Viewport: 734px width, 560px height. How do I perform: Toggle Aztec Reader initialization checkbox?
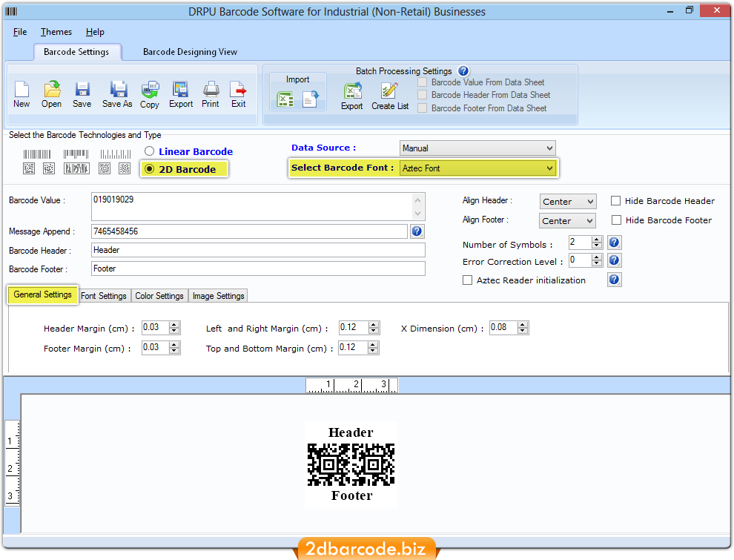click(x=467, y=280)
